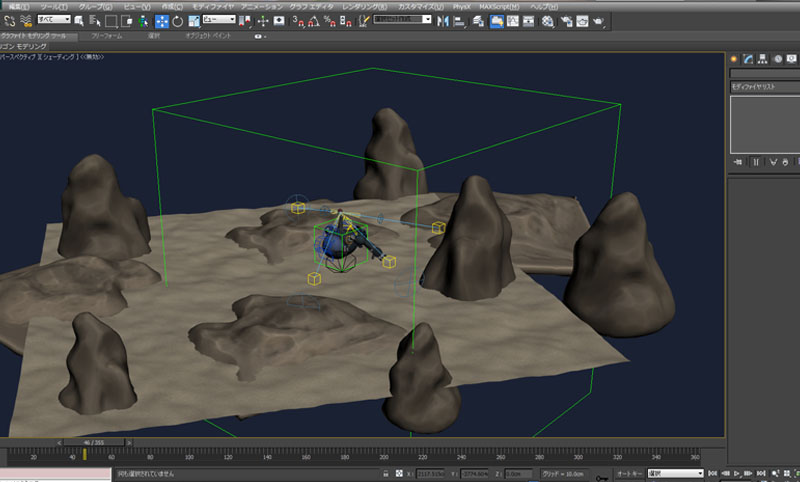The image size is (800, 482).
Task: Open Schematic View toolbar icon
Action: click(x=529, y=21)
